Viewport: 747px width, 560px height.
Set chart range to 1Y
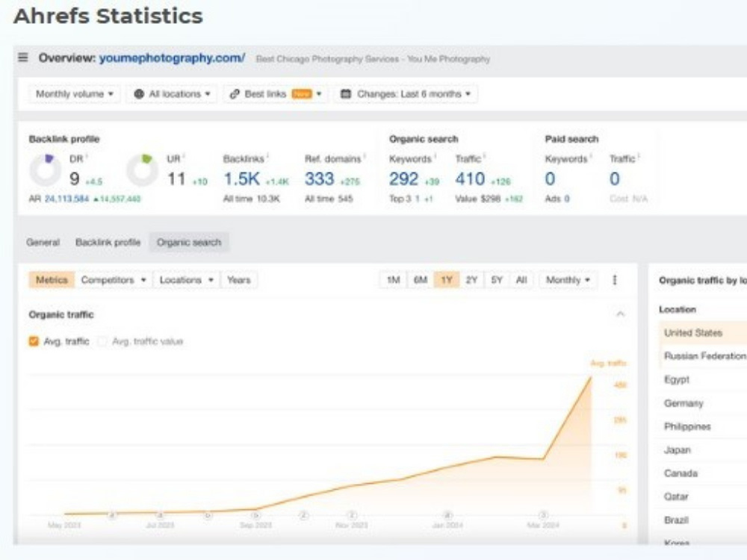[x=447, y=280]
